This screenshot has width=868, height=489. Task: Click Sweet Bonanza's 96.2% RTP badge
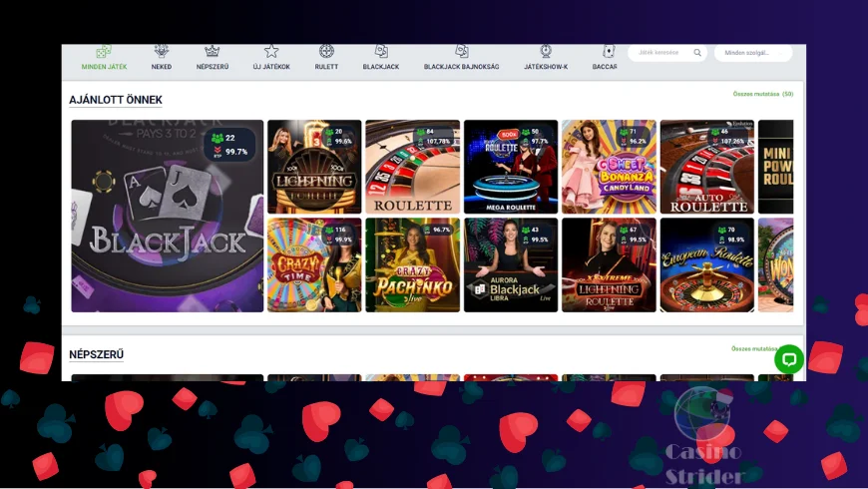633,142
